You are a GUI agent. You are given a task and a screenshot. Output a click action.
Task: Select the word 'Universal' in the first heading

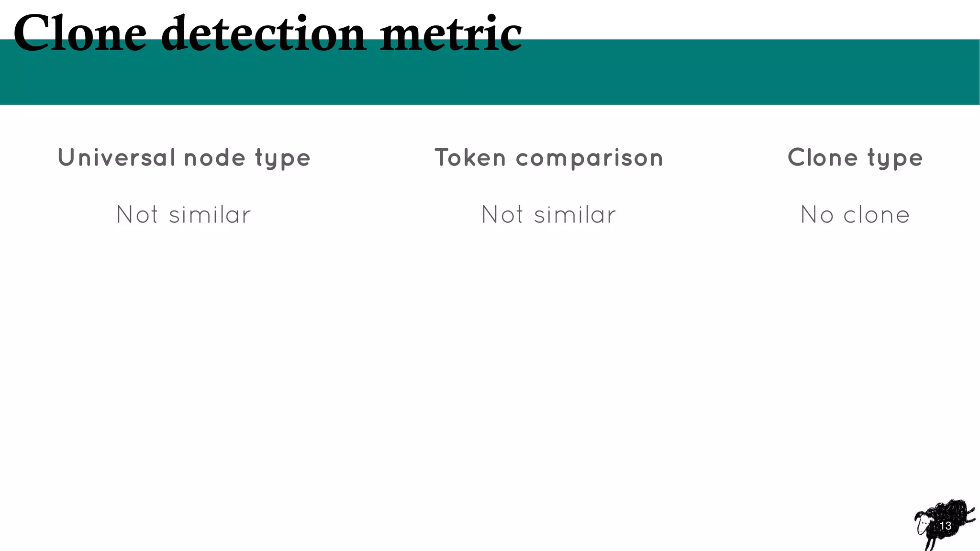[x=116, y=158]
